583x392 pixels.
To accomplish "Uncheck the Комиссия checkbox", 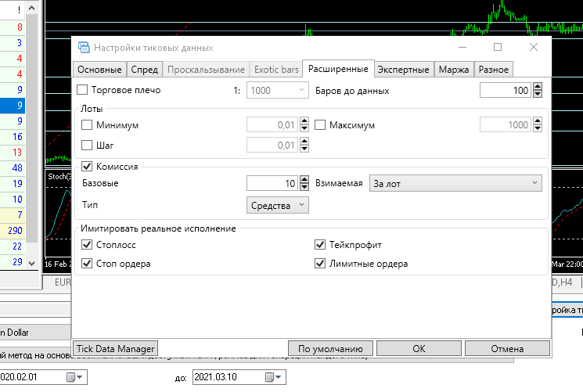I will pyautogui.click(x=87, y=166).
